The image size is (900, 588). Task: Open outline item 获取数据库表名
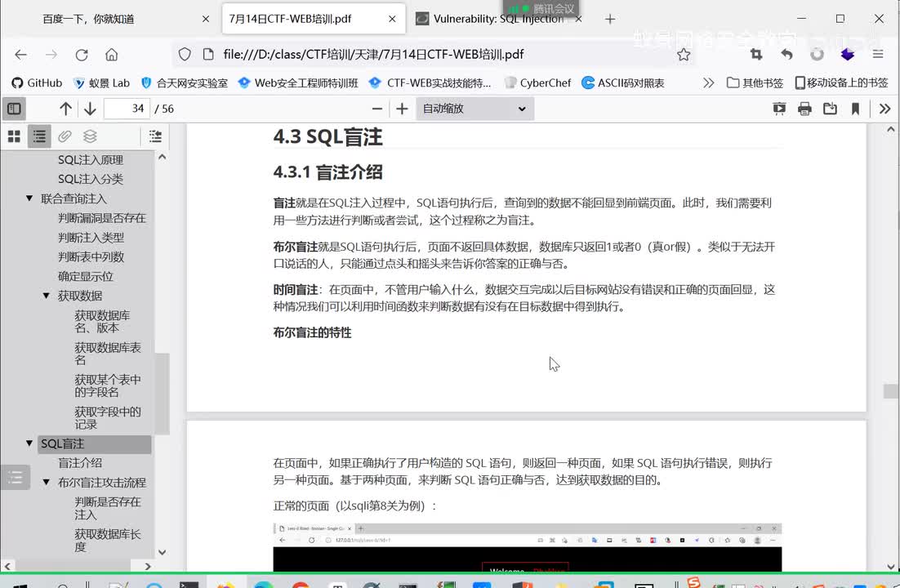point(107,354)
